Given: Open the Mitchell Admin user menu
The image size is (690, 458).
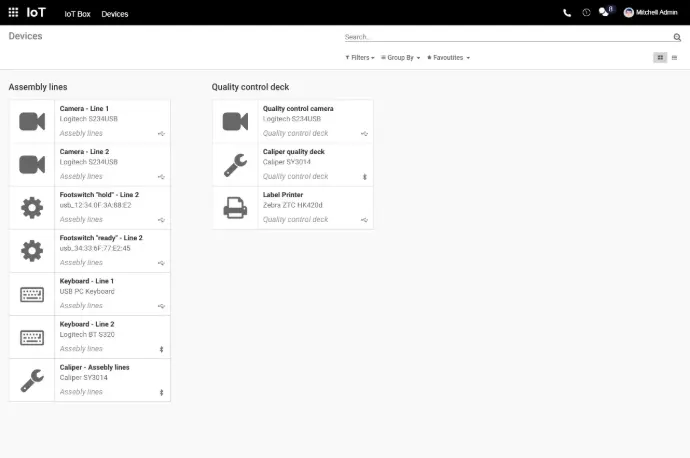Looking at the screenshot, I should (651, 12).
